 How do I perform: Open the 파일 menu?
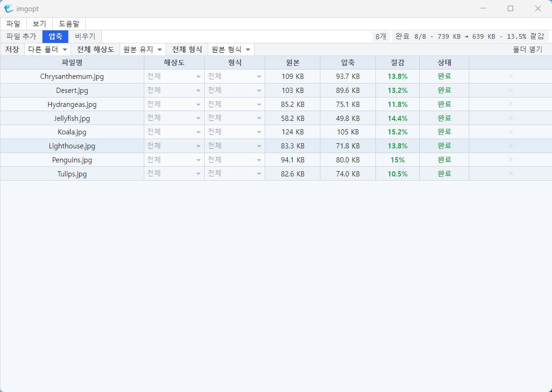[14, 24]
